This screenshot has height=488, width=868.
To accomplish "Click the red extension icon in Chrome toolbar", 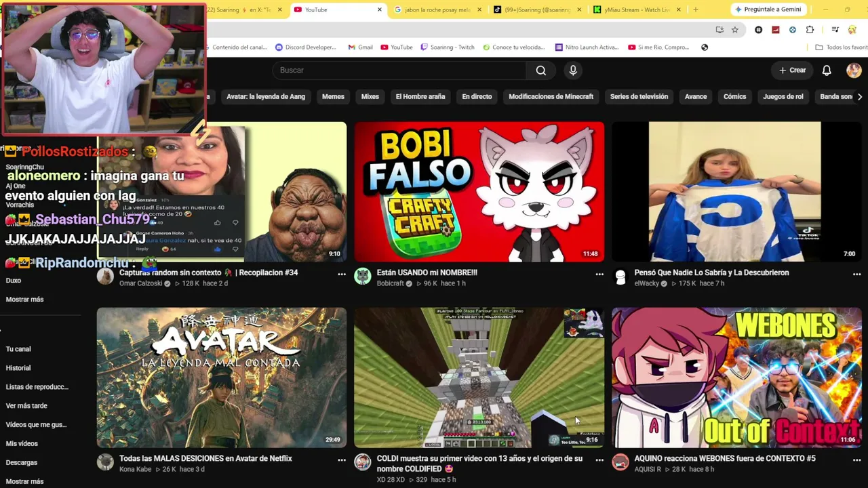I will pyautogui.click(x=775, y=30).
